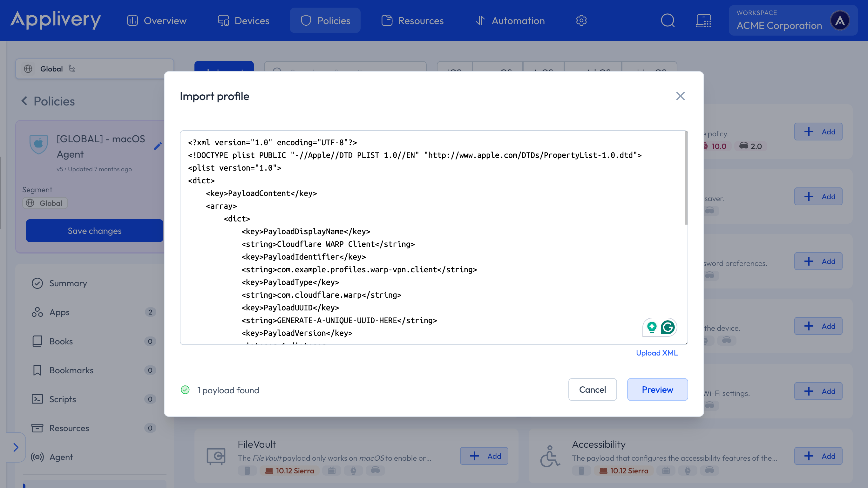Open Books in policy sidebar
Viewport: 868px width, 488px height.
(94, 341)
